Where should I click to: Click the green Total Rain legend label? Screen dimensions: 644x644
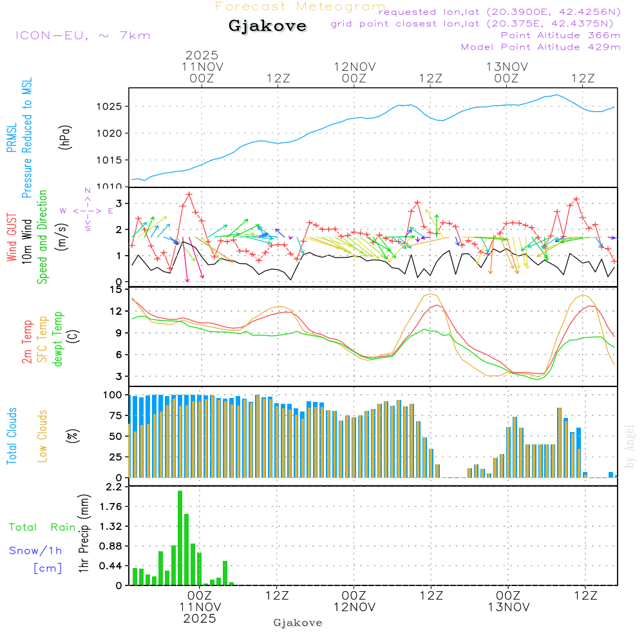tap(42, 527)
